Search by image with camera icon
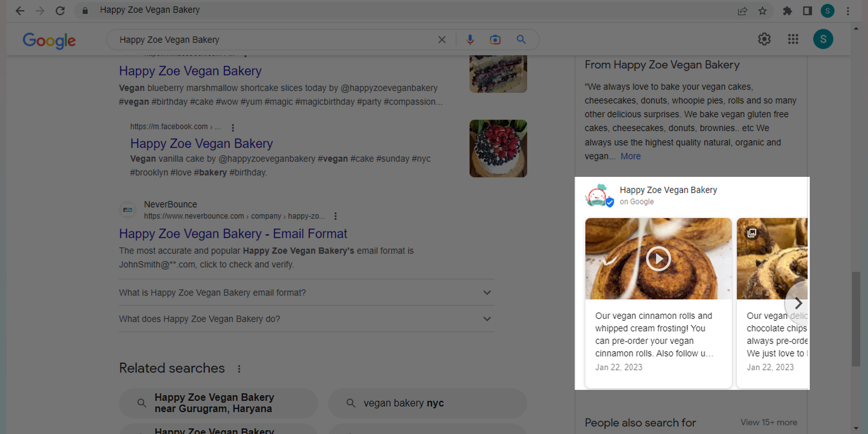Viewport: 868px width, 434px height. click(495, 39)
